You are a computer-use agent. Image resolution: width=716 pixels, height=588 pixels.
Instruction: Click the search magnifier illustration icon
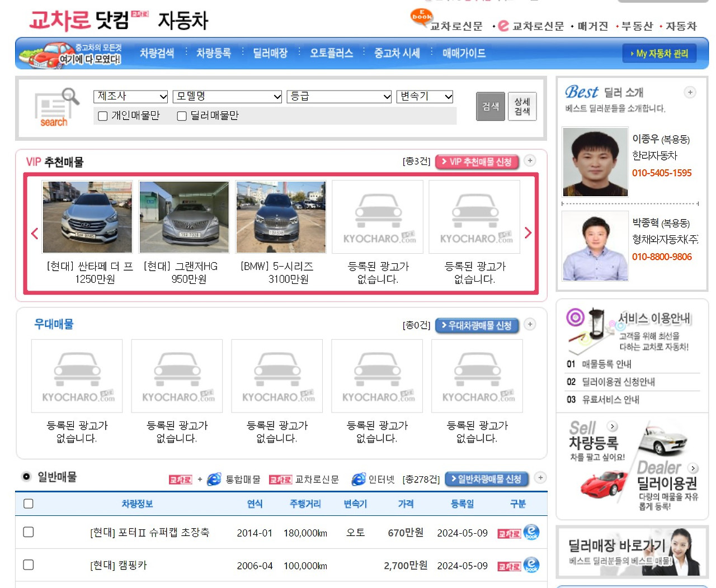[x=56, y=107]
